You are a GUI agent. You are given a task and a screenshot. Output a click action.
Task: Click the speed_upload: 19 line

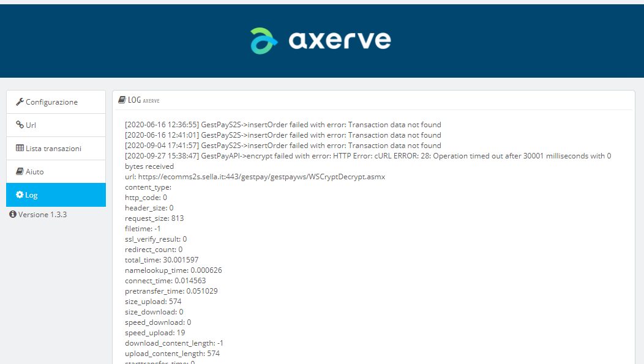click(x=155, y=333)
